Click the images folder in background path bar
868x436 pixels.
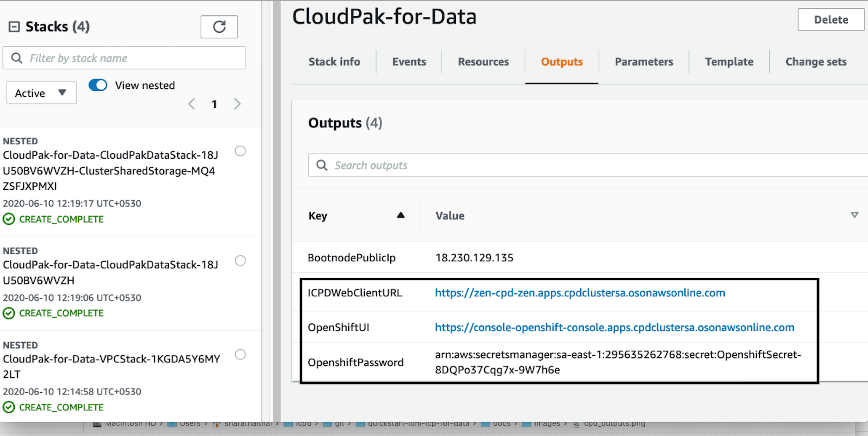[x=547, y=424]
